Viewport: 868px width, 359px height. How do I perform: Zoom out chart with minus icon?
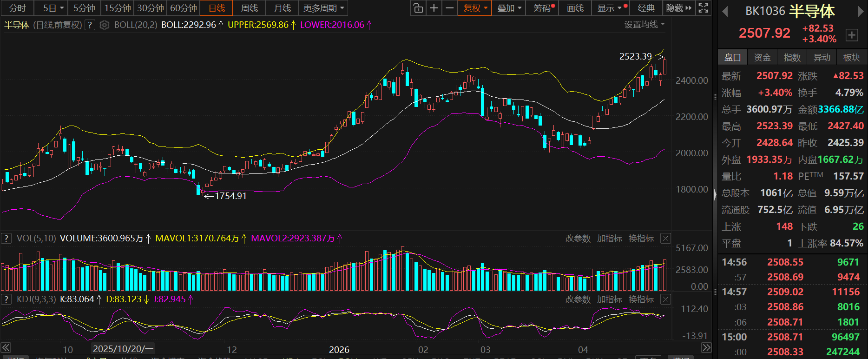point(449,8)
